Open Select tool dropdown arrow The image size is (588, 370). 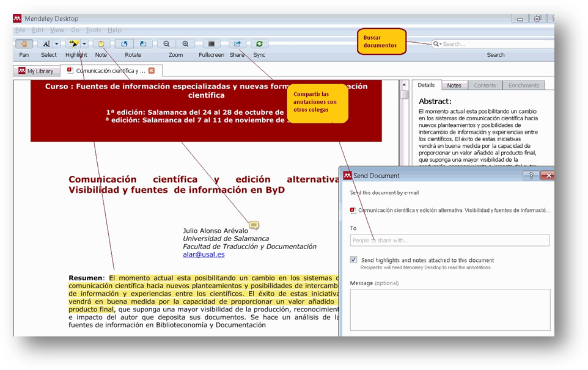point(57,44)
